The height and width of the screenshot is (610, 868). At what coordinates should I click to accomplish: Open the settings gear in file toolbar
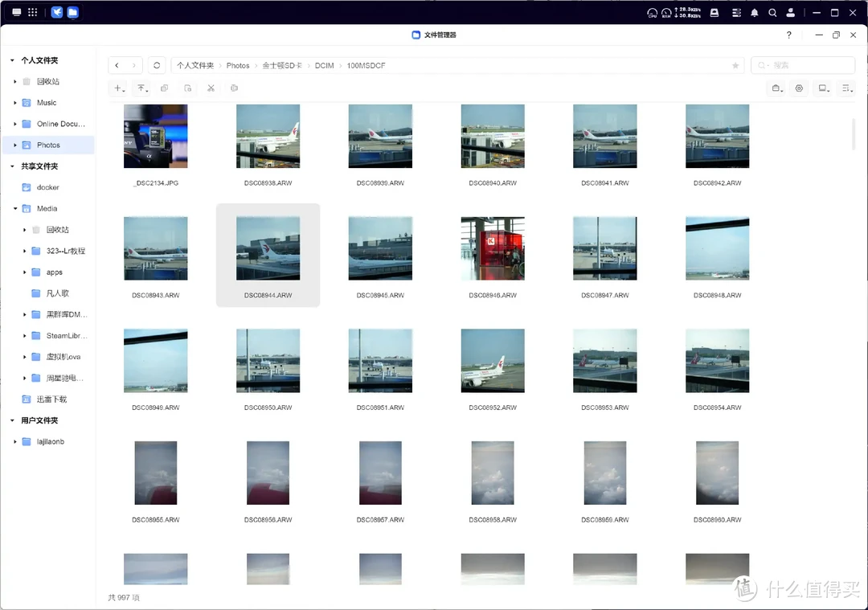point(799,88)
